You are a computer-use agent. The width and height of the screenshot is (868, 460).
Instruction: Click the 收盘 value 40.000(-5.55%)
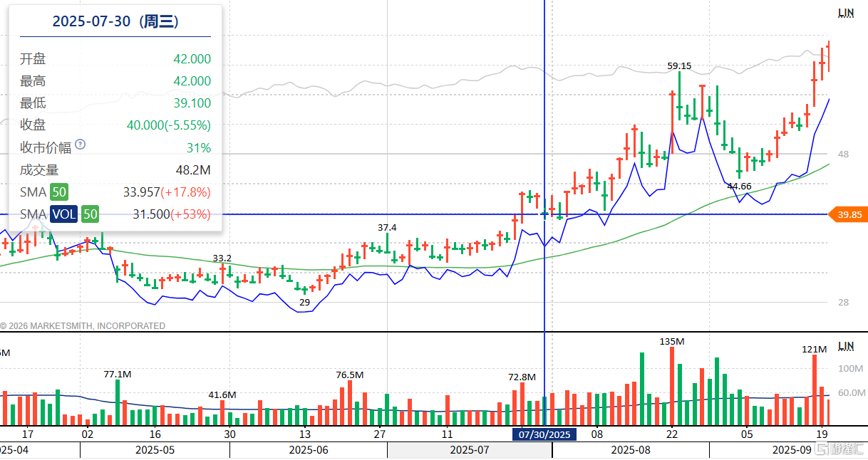point(169,125)
